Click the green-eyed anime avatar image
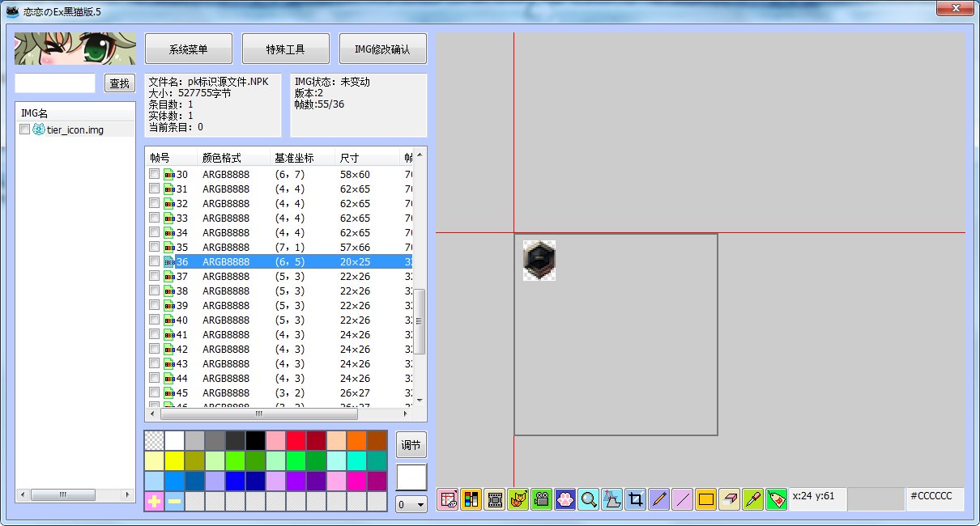 [75, 49]
